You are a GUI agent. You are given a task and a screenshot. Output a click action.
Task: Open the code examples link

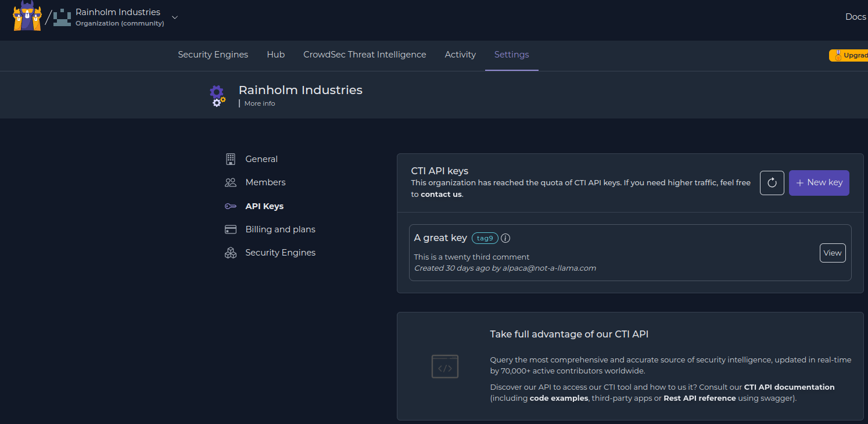559,398
